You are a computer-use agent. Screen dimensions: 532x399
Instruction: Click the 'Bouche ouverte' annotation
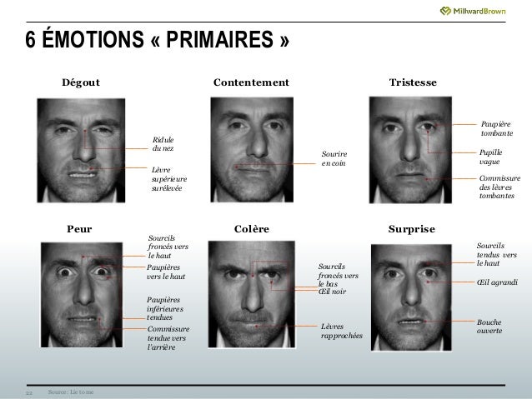489,327
